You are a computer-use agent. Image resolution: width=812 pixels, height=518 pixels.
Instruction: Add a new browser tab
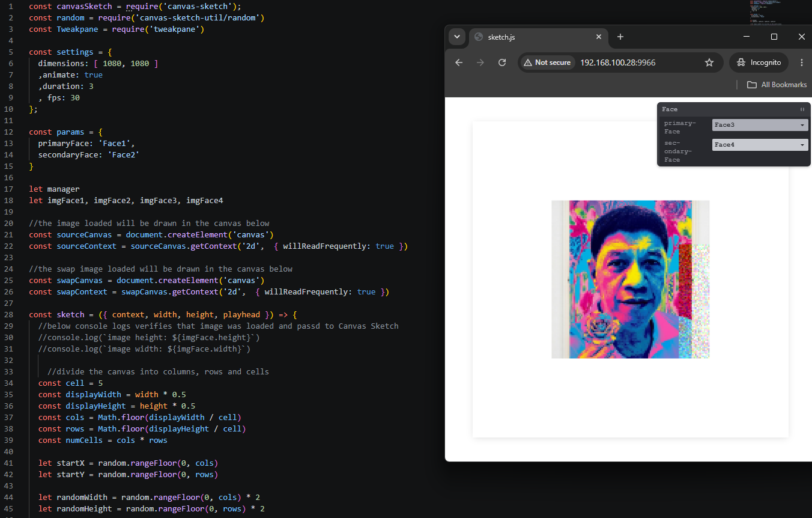pyautogui.click(x=620, y=37)
